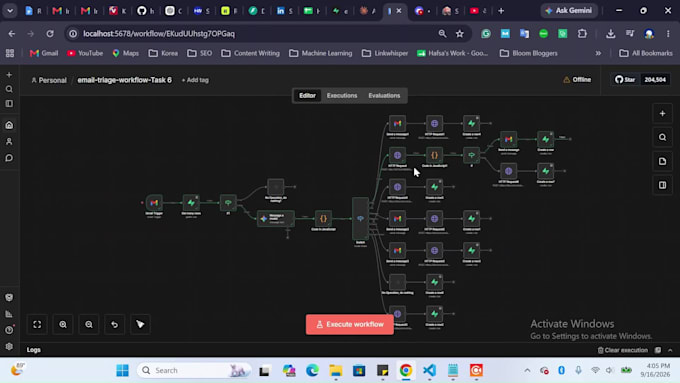This screenshot has height=383, width=680.
Task: Click the GitHub Star button
Action: tap(625, 80)
